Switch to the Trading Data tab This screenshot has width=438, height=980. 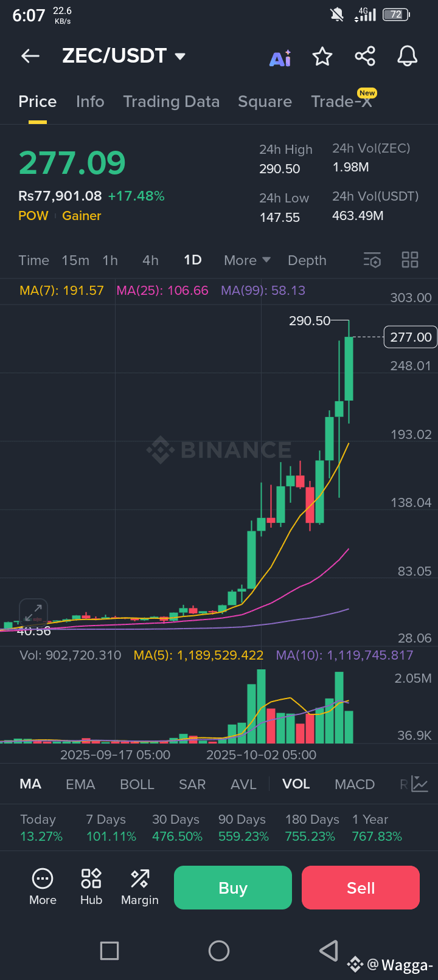point(171,102)
